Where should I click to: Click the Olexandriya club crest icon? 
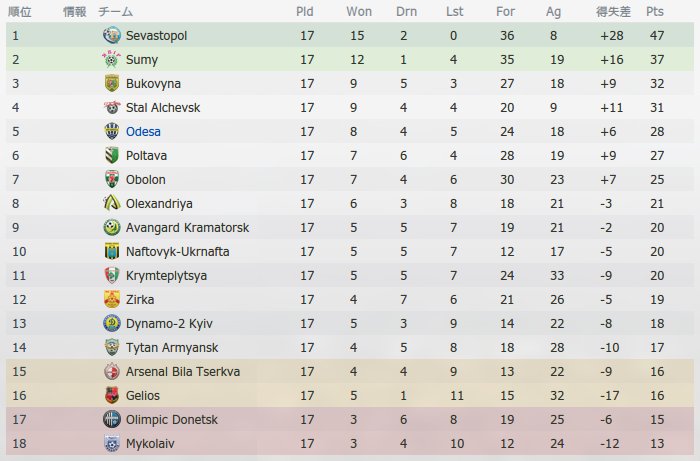coord(112,204)
